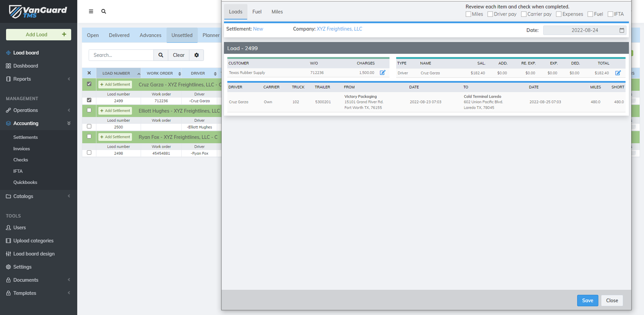The image size is (644, 315).
Task: Open XYZ Freightlines, LLC company link
Action: [x=339, y=29]
